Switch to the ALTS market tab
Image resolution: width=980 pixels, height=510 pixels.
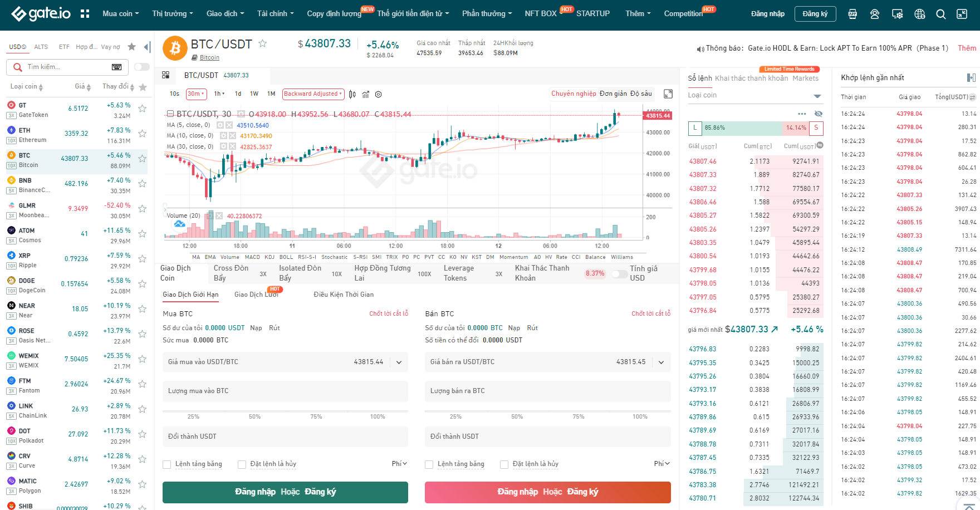pos(41,47)
